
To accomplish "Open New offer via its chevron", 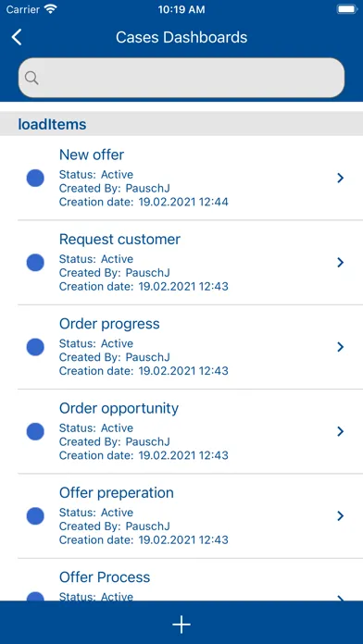I will [341, 178].
